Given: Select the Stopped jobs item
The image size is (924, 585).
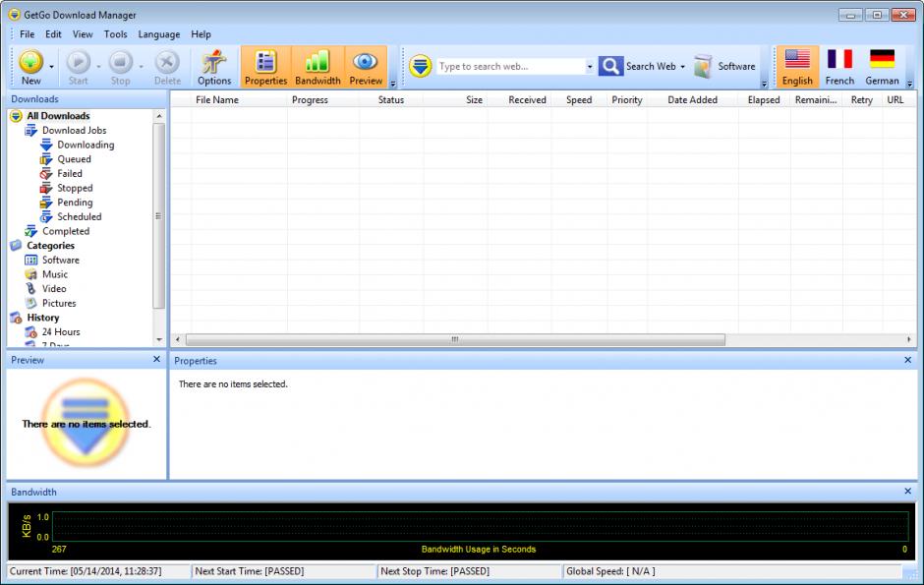Looking at the screenshot, I should pos(75,188).
